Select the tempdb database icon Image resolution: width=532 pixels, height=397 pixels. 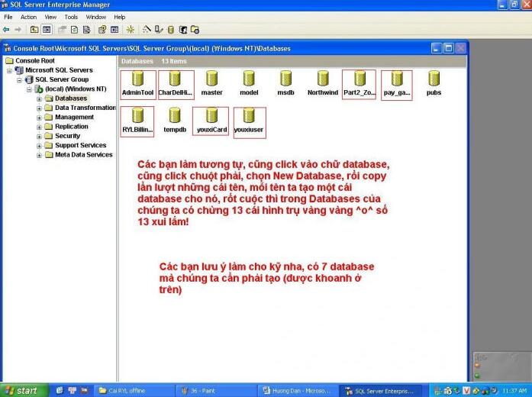(175, 116)
